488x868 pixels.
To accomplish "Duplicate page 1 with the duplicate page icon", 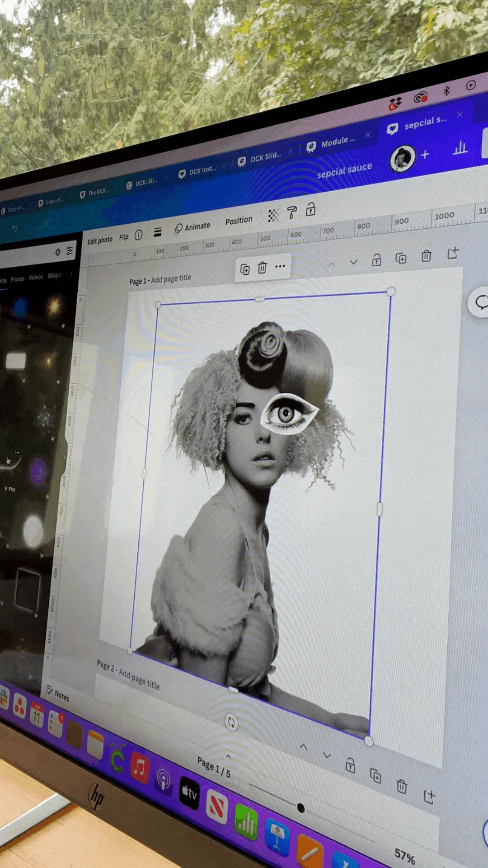I will (401, 258).
